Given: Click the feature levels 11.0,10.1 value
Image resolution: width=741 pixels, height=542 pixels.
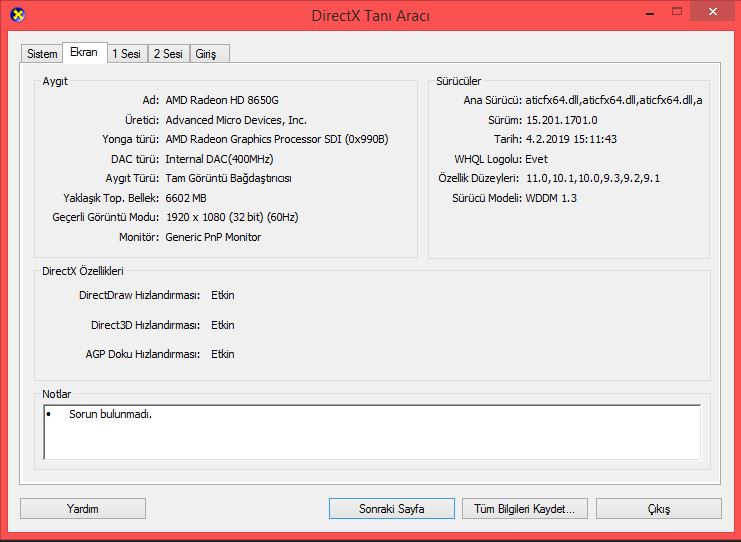Looking at the screenshot, I should coord(593,178).
